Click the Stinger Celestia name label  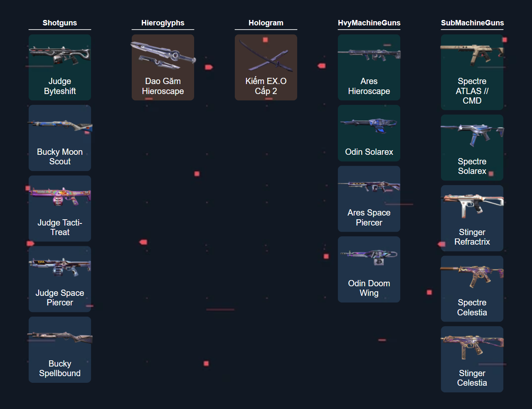[x=472, y=378]
